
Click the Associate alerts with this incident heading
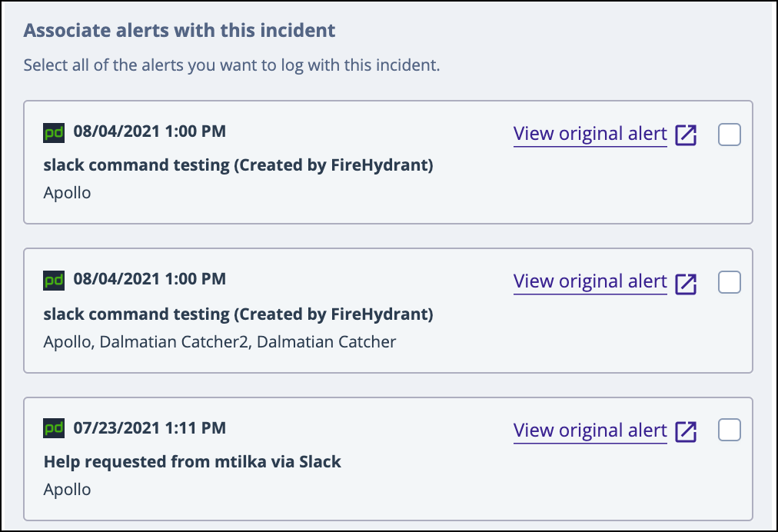(x=180, y=30)
